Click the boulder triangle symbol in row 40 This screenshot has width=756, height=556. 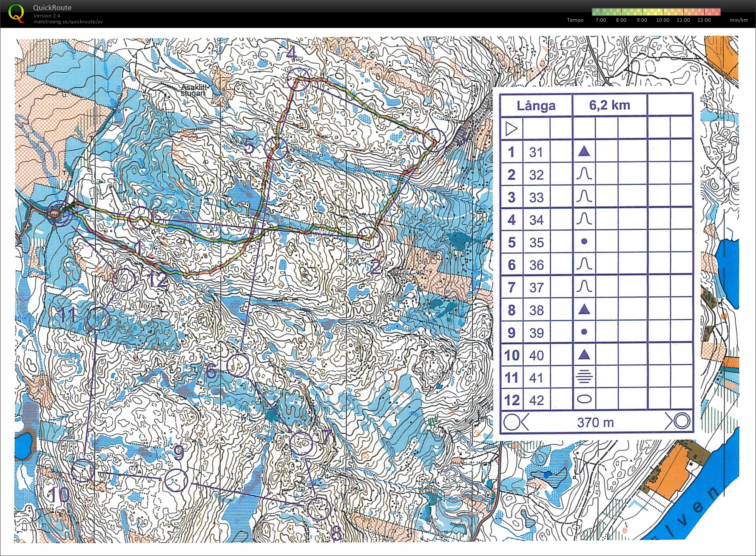[x=584, y=354]
